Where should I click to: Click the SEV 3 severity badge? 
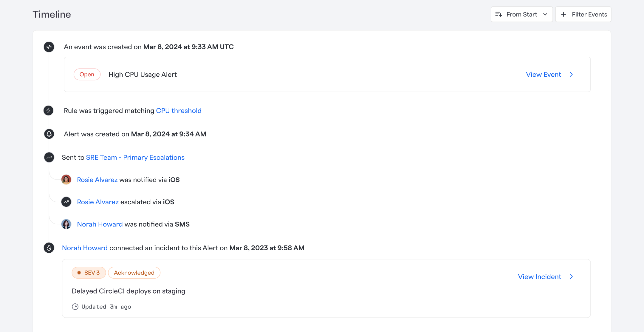pos(89,273)
